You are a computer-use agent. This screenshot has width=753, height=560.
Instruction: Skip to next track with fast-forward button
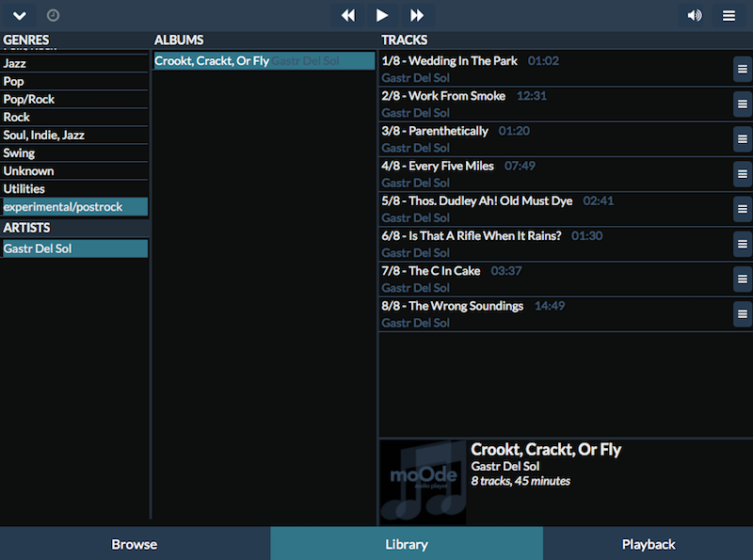coord(416,15)
